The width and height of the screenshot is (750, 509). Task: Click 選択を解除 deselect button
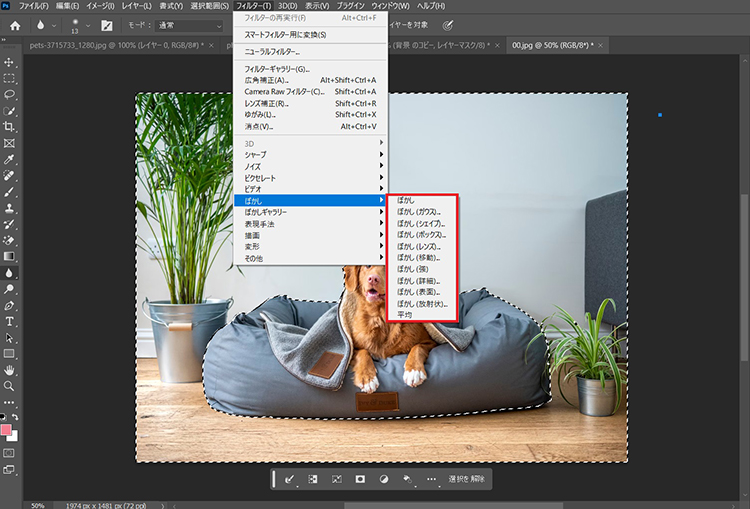pyautogui.click(x=466, y=479)
